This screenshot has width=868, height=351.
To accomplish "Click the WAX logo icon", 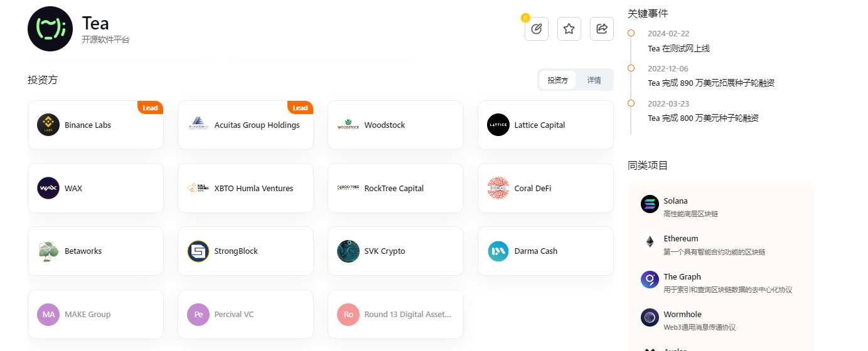I will tap(48, 188).
